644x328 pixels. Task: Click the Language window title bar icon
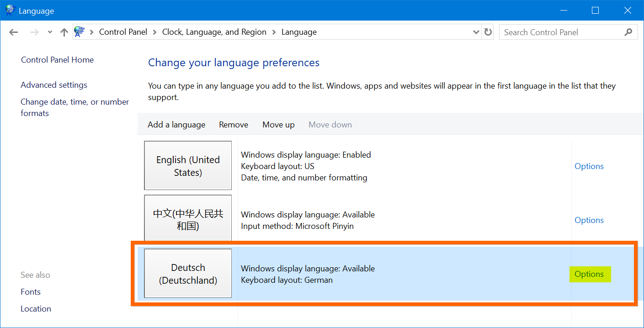point(10,10)
